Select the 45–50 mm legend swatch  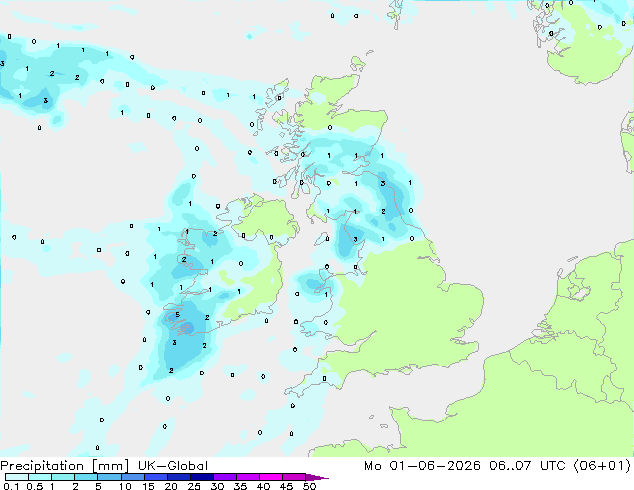click(x=293, y=477)
